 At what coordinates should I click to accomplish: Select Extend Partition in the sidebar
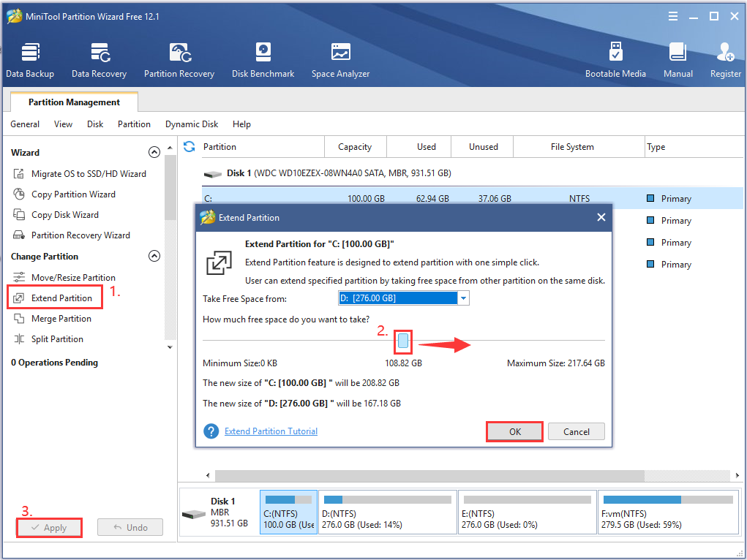tap(55, 298)
